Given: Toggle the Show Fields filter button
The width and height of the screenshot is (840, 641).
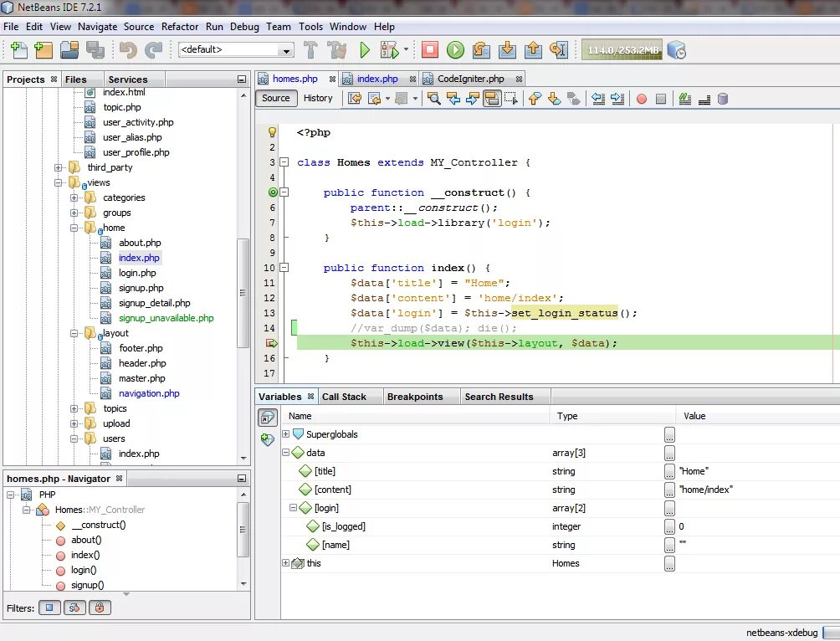Looking at the screenshot, I should [x=49, y=608].
